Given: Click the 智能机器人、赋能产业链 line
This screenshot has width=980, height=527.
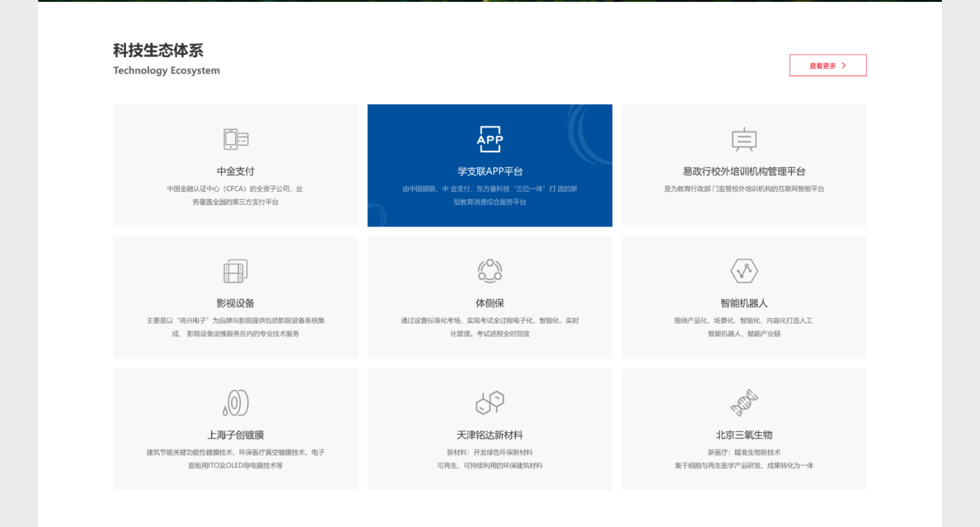Looking at the screenshot, I should coord(744,334).
